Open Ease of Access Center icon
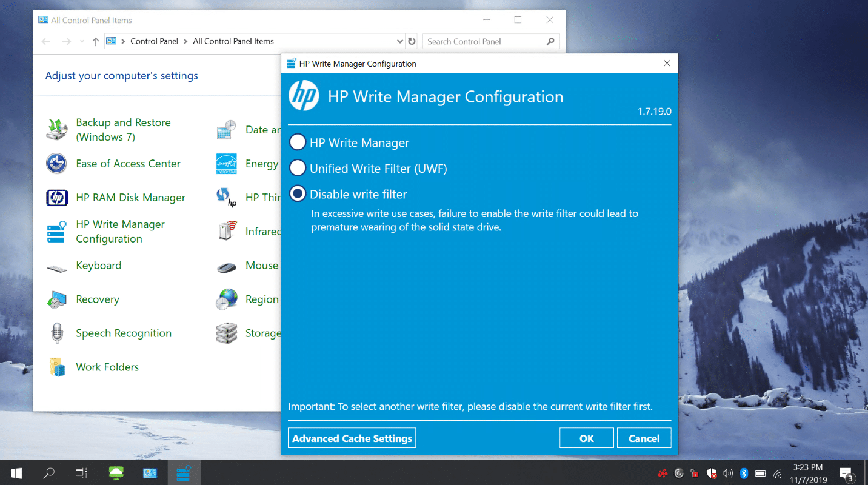The height and width of the screenshot is (485, 868). click(x=57, y=164)
